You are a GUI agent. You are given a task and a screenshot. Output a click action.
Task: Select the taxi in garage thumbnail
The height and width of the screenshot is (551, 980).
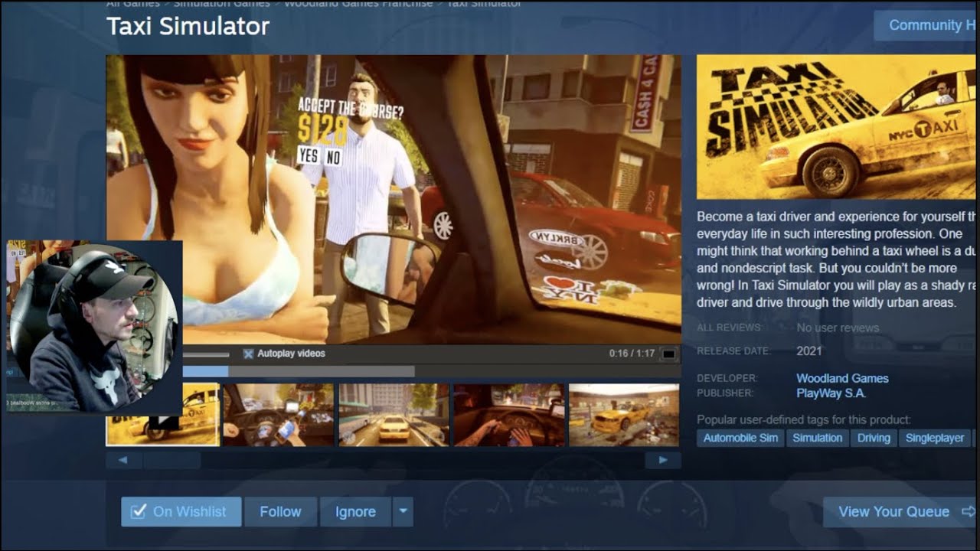tap(624, 415)
